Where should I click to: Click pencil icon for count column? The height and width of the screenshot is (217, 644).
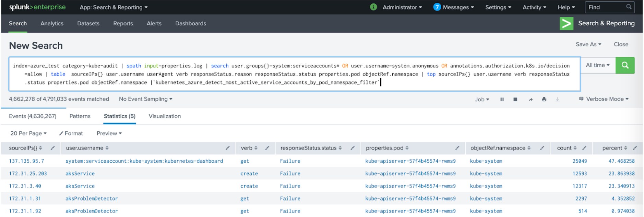tap(584, 148)
